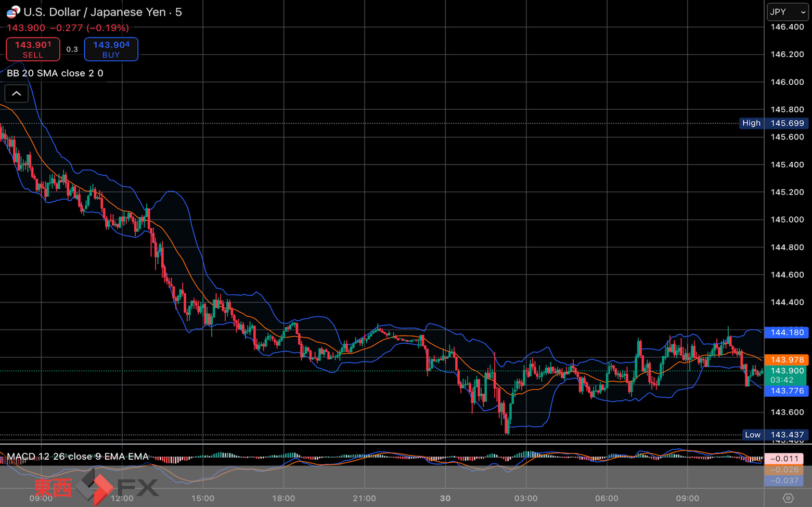Image resolution: width=812 pixels, height=507 pixels.
Task: Click the 146.000 level on price axis
Action: click(787, 82)
